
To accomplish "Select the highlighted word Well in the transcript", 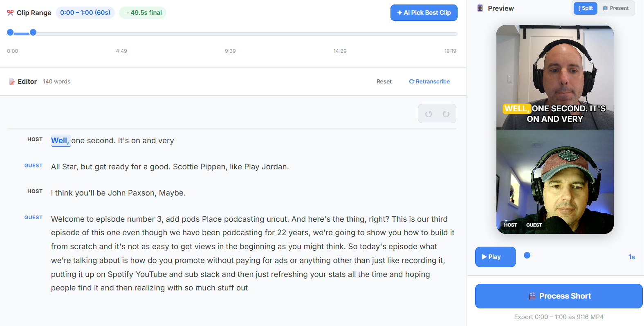I will (x=61, y=140).
